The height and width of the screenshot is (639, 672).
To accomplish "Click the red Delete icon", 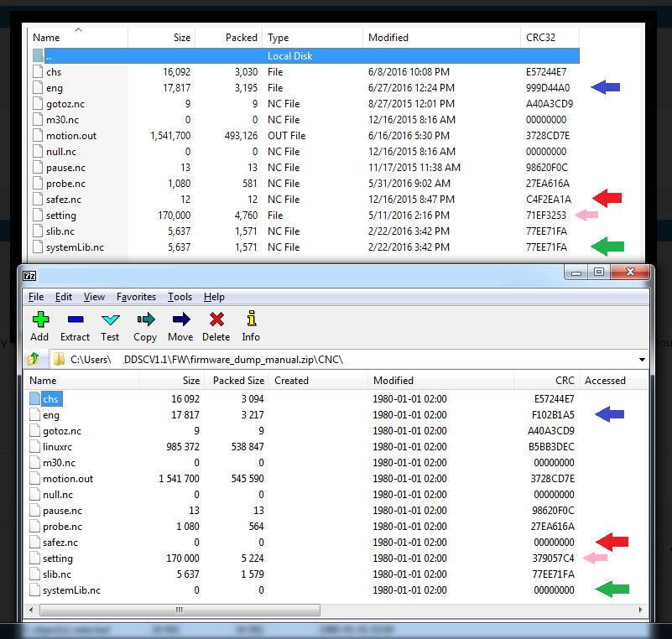I will (x=216, y=325).
